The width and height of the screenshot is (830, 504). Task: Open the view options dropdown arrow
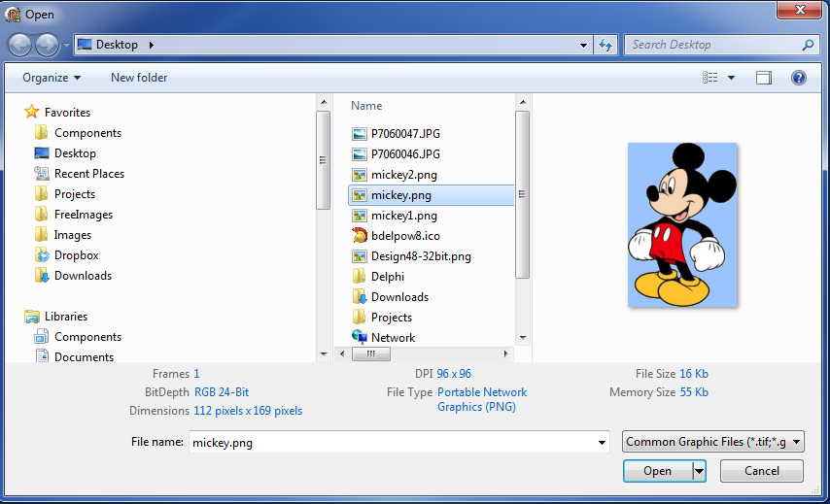pyautogui.click(x=731, y=78)
